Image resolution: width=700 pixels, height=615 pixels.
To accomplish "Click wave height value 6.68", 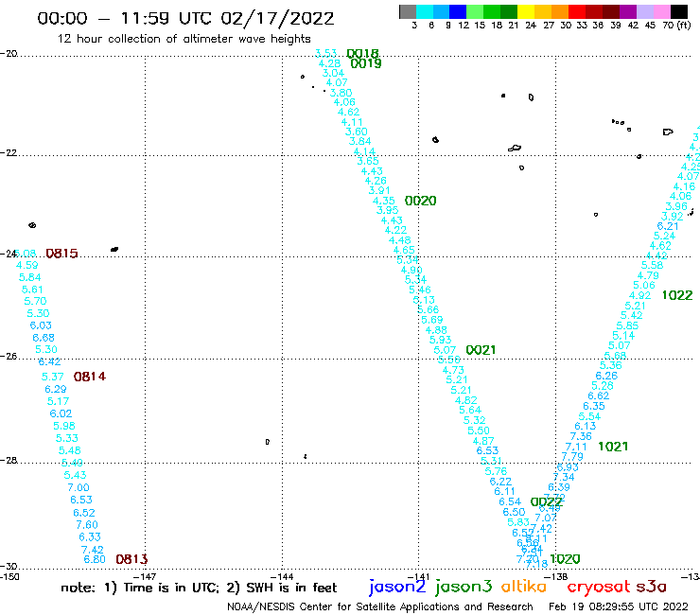I will pos(44,338).
